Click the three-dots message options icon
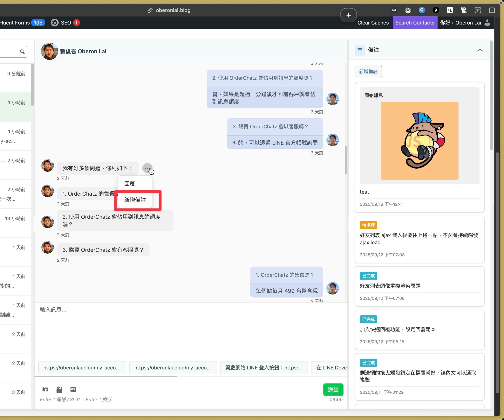The image size is (504, 420). (x=147, y=168)
